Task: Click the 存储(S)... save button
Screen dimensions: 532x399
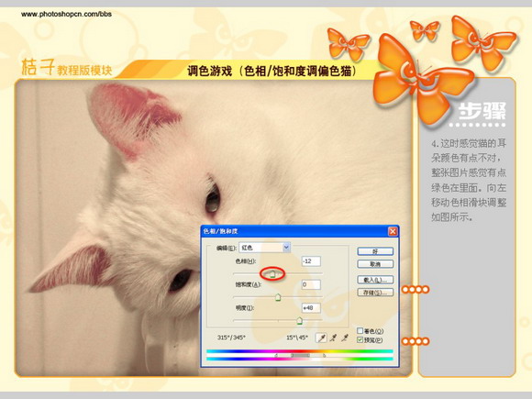Action: tap(375, 293)
